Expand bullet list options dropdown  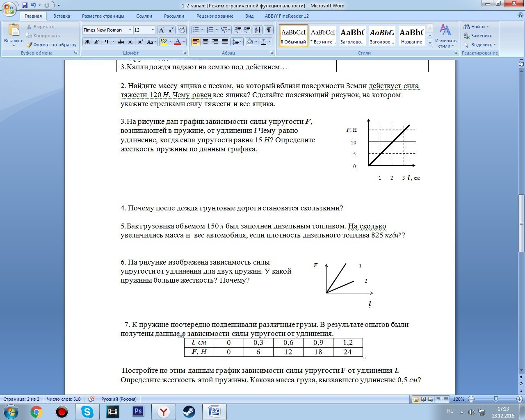203,30
